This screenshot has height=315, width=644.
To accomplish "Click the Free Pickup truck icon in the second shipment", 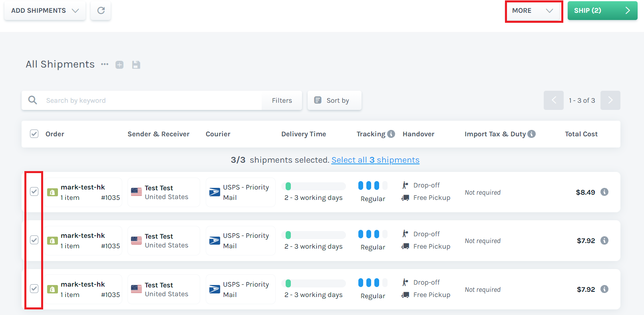I will pyautogui.click(x=405, y=246).
